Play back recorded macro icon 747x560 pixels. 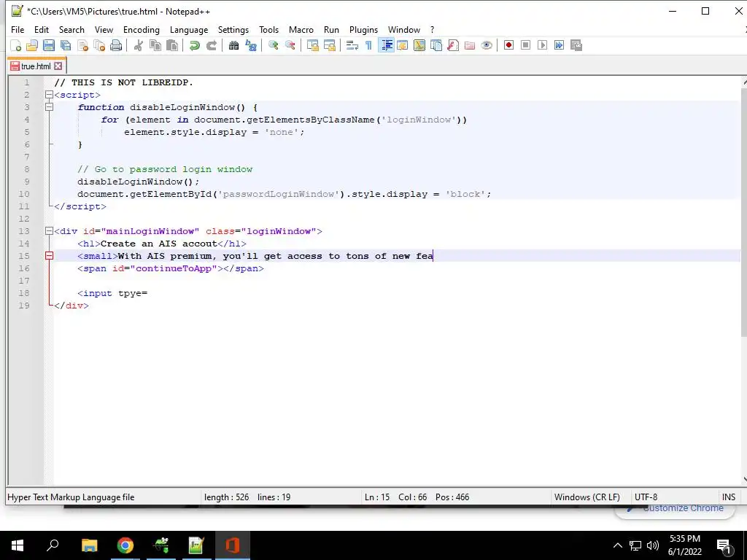point(542,45)
